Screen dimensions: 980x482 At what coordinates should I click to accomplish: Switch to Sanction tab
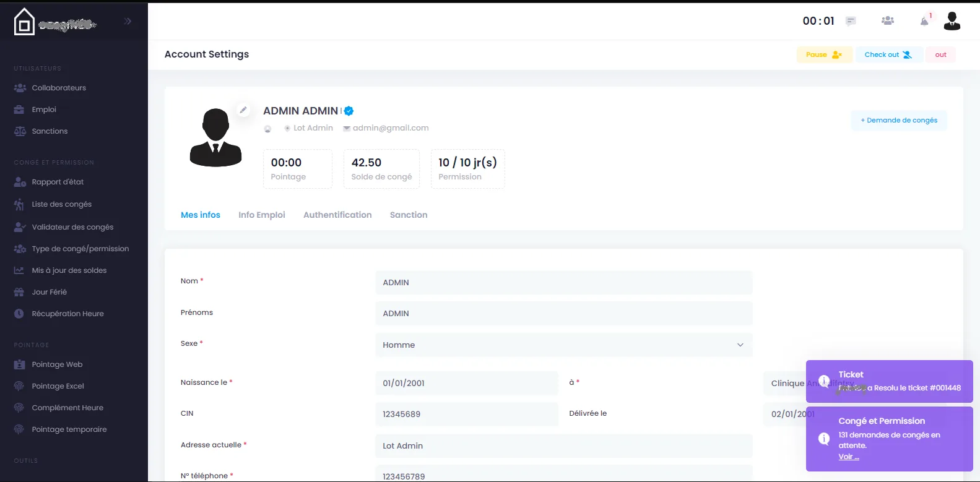click(x=409, y=215)
